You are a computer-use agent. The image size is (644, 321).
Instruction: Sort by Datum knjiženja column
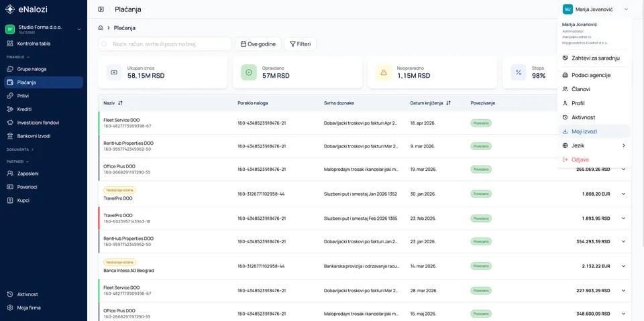pyautogui.click(x=431, y=103)
